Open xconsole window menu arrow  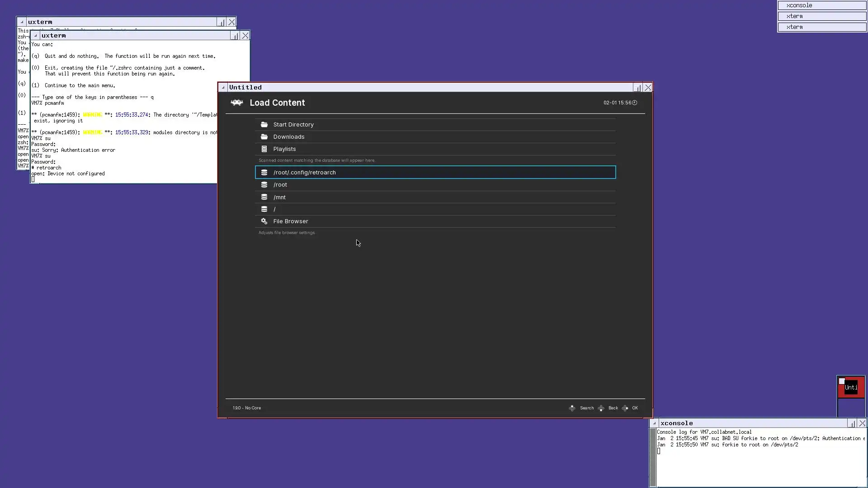coord(654,423)
